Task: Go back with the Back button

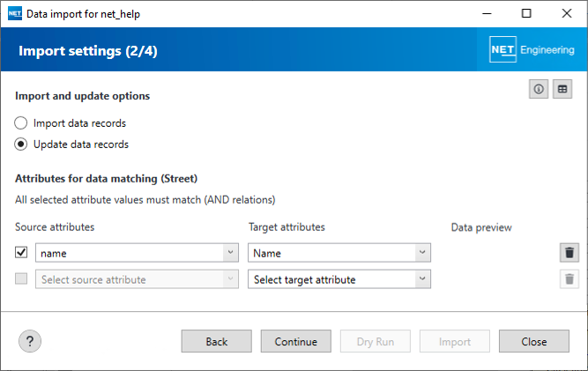Action: [x=217, y=342]
